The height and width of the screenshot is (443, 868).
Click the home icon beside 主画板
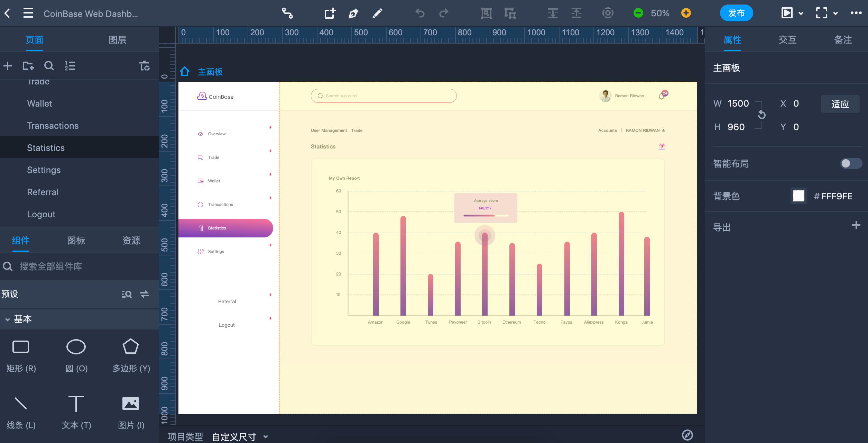coord(185,72)
